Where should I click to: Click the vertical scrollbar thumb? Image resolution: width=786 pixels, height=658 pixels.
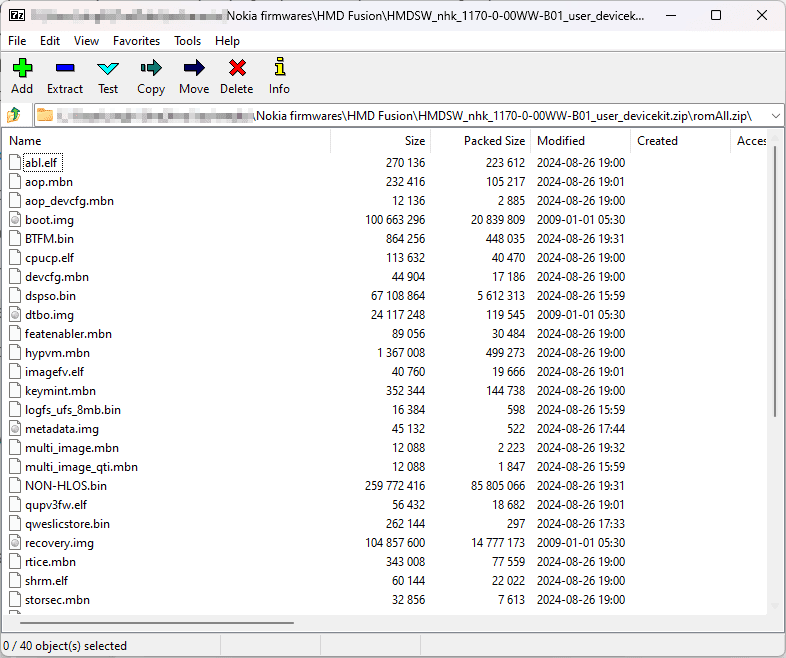point(775,281)
